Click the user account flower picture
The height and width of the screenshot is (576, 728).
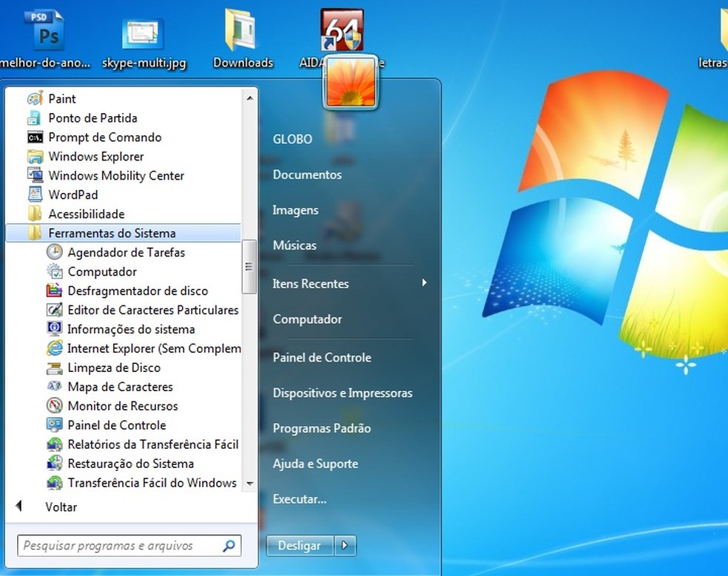point(351,83)
